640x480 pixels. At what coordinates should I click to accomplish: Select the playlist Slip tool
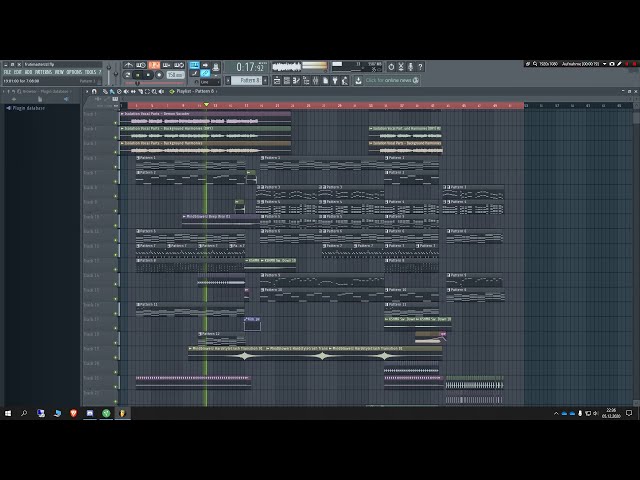pos(133,91)
